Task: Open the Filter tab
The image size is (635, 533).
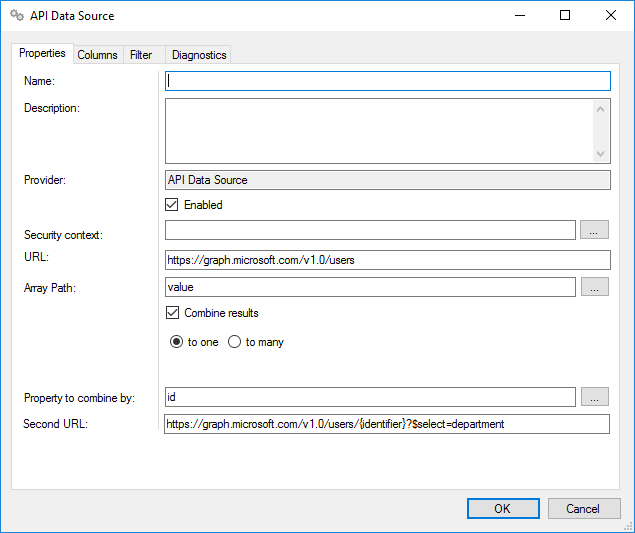Action: coord(141,55)
